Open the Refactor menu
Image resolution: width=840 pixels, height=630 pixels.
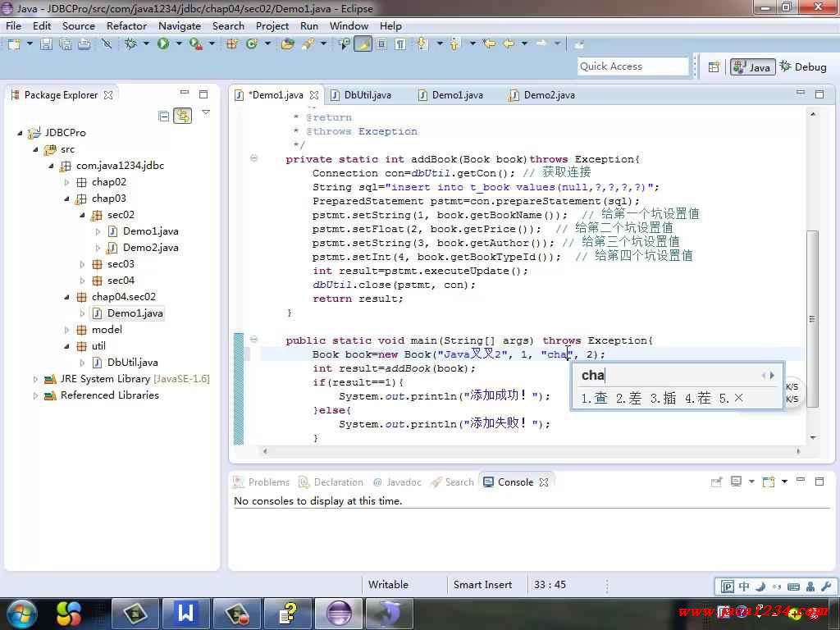click(126, 25)
